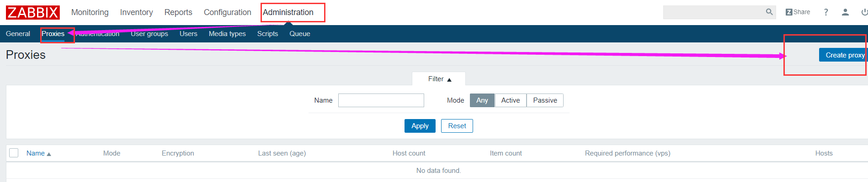Click the Hosts column header
The image size is (868, 182).
pos(824,153)
